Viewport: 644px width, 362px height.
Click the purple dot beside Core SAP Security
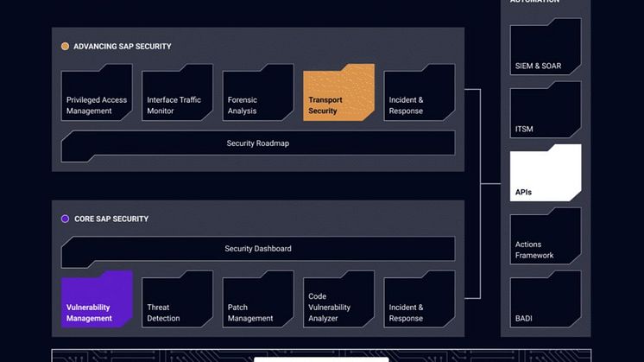click(65, 219)
